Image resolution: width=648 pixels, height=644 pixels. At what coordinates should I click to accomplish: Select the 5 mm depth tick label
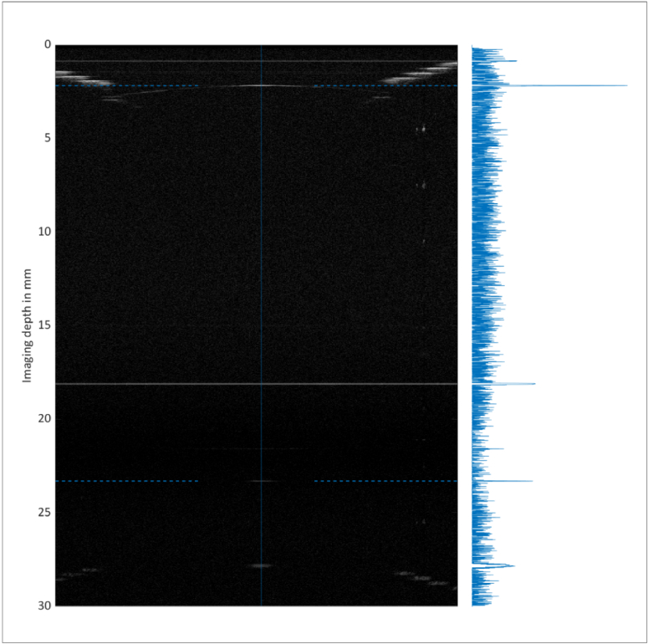[x=47, y=138]
